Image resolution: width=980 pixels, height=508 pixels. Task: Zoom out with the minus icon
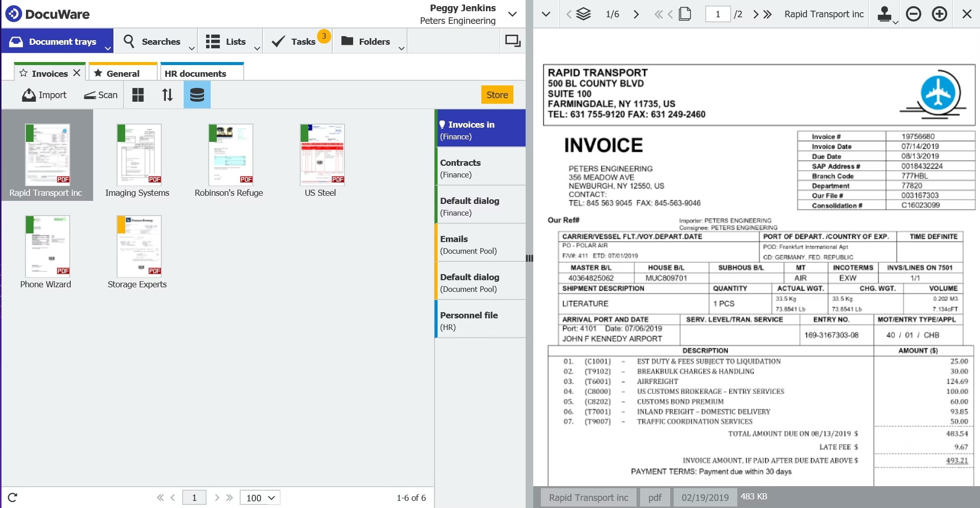pyautogui.click(x=913, y=14)
